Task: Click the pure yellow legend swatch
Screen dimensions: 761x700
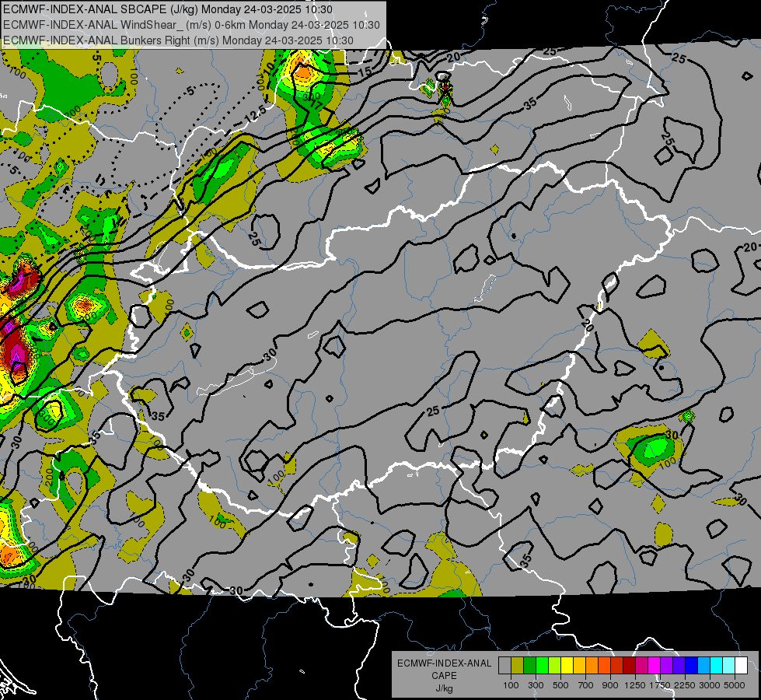Action: click(x=567, y=665)
